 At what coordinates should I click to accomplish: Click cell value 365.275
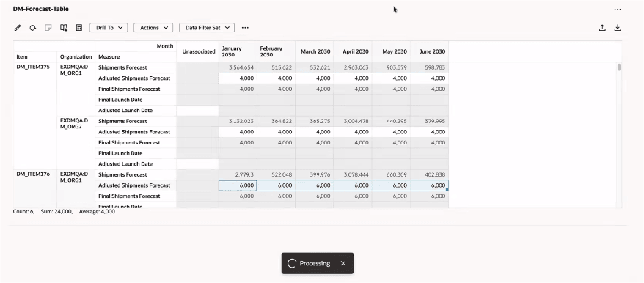point(320,121)
